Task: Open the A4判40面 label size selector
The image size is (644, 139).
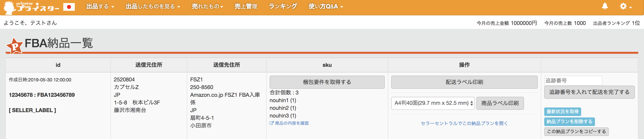Action: tap(433, 103)
